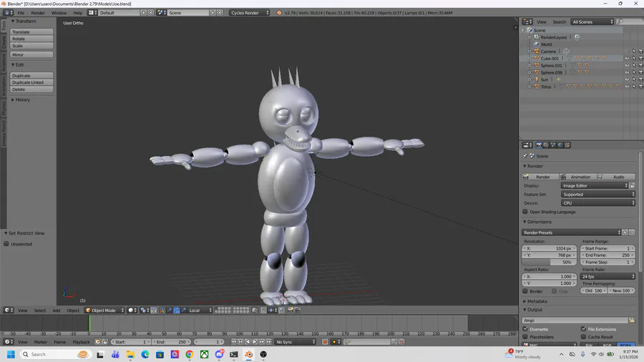Toggle visibility eye for Cube.001

click(x=627, y=59)
